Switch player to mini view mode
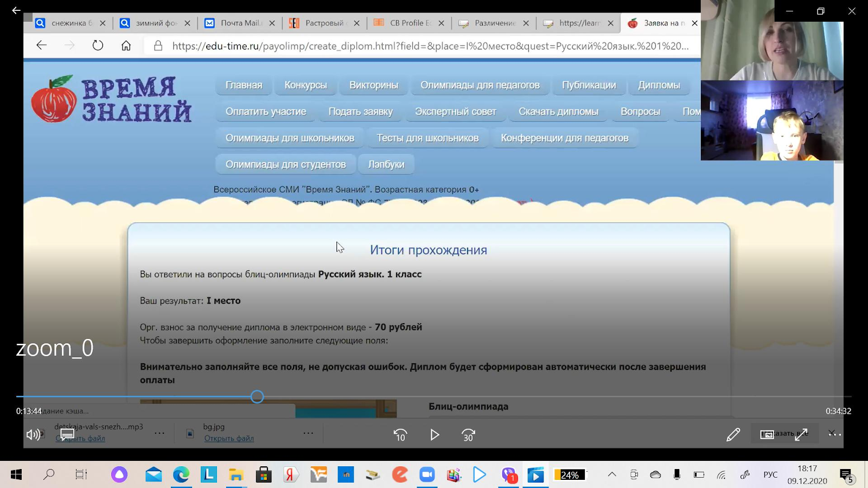This screenshot has height=488, width=868. pos(767,434)
